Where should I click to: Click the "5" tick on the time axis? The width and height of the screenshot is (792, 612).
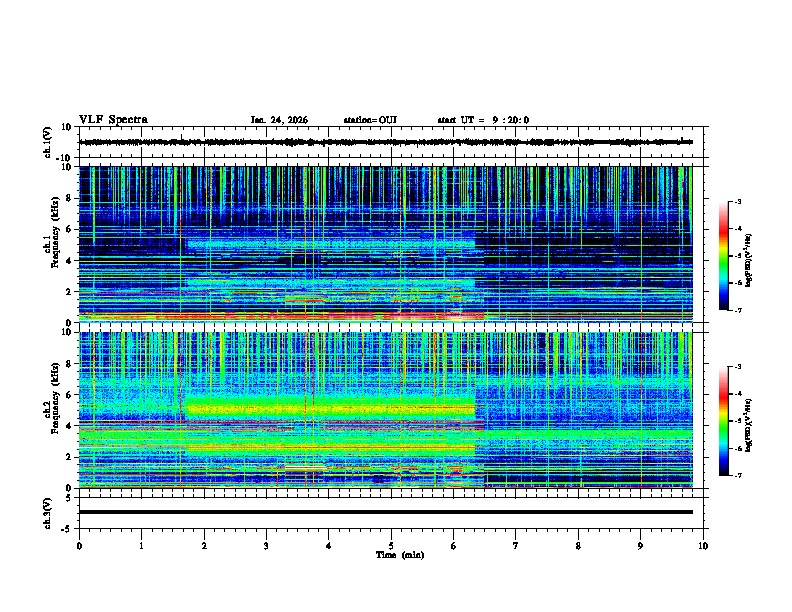[x=391, y=546]
